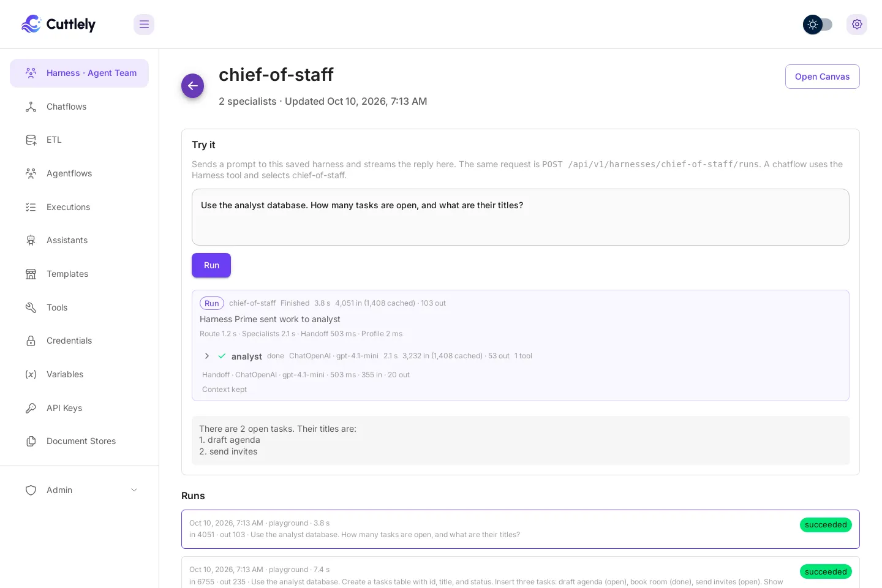Click the Credentials lock icon
Image resolution: width=882 pixels, height=588 pixels.
point(31,341)
